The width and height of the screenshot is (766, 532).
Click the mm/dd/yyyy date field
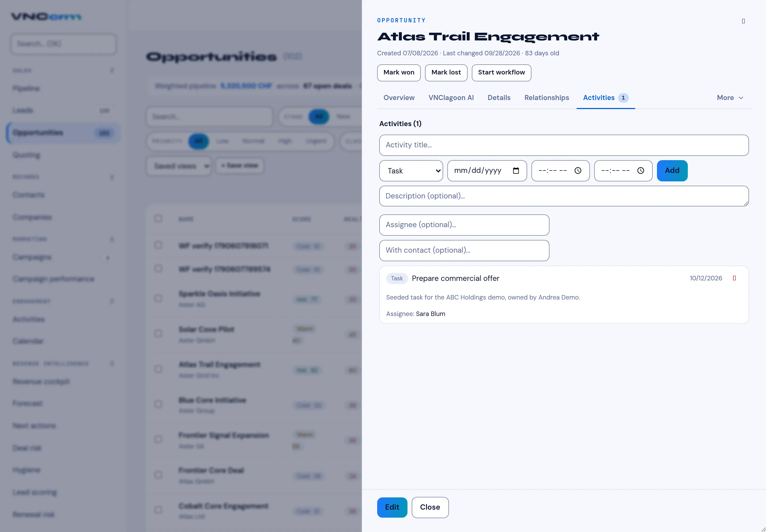(487, 171)
